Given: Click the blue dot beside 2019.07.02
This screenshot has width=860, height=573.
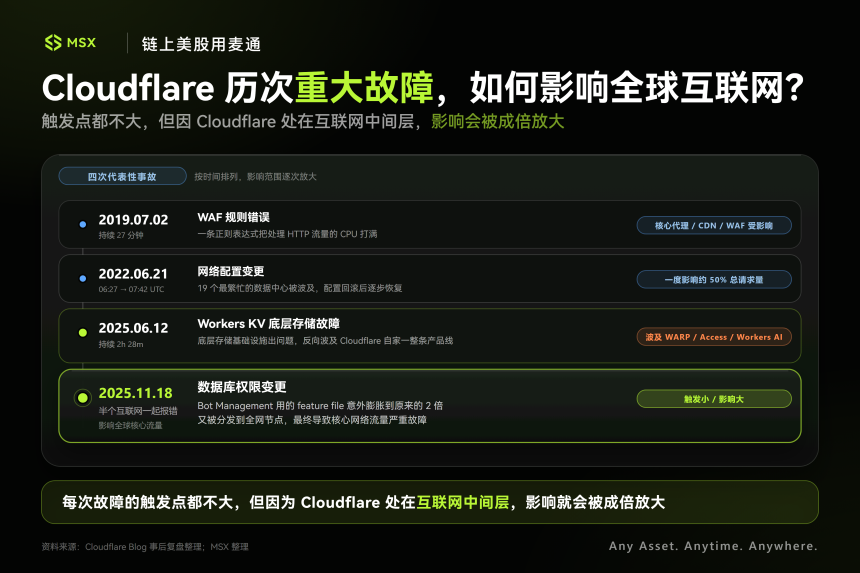Looking at the screenshot, I should [83, 224].
